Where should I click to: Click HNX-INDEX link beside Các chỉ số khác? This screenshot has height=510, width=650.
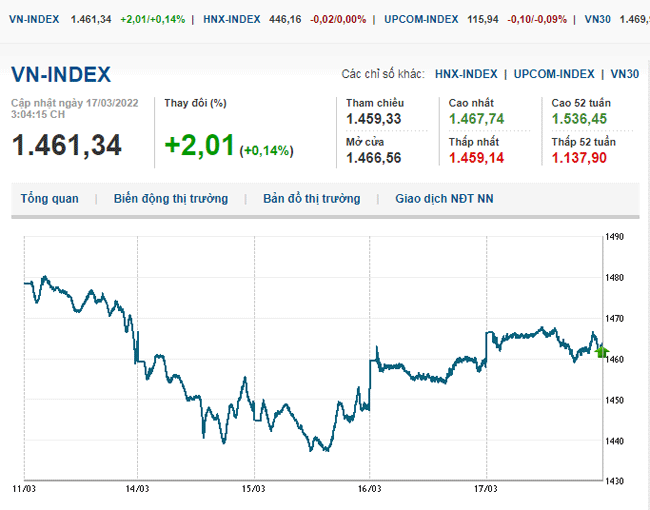pyautogui.click(x=466, y=74)
